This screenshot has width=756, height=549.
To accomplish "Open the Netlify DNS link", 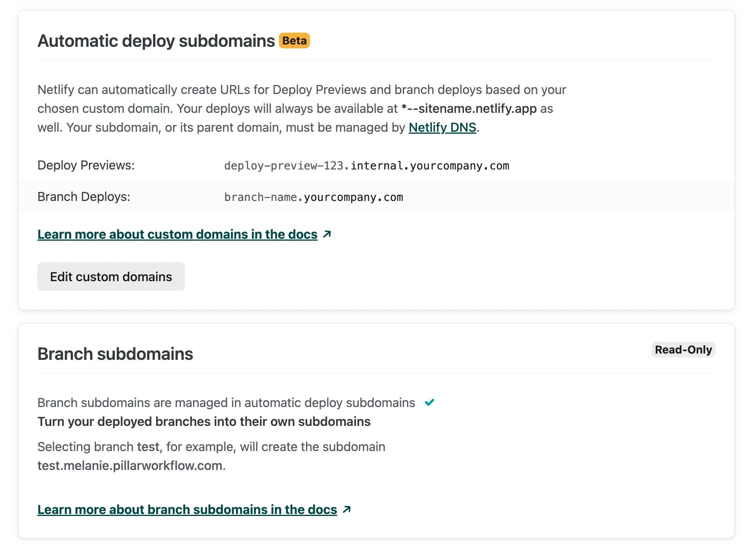I will [442, 127].
